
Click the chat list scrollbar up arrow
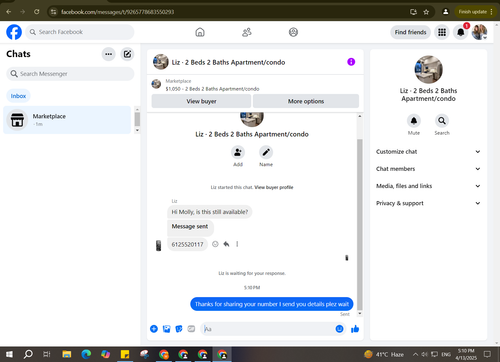coord(137,109)
